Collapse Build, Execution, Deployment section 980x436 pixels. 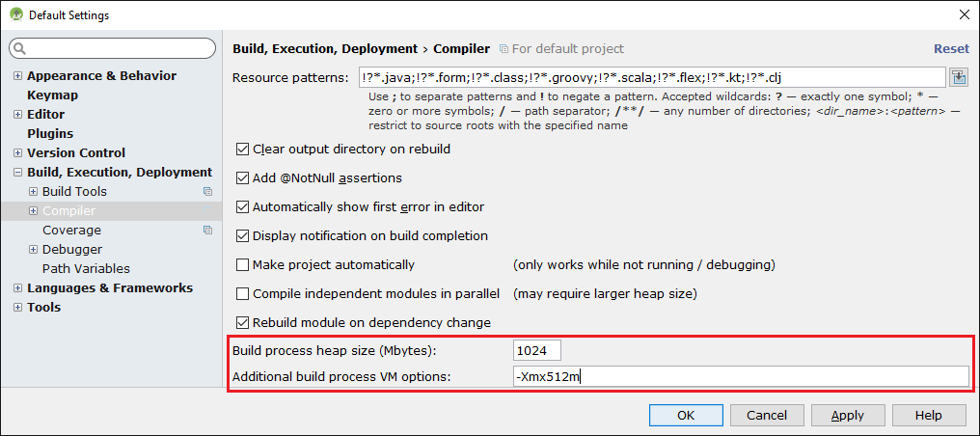click(x=17, y=173)
